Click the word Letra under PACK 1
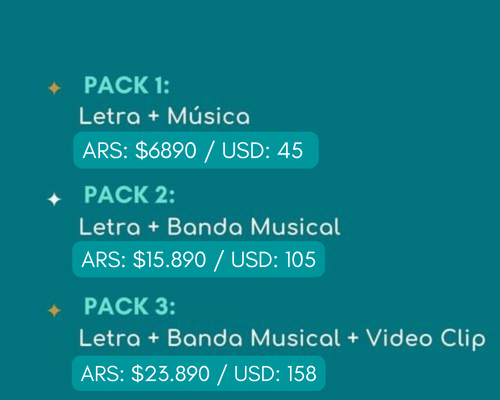The width and height of the screenshot is (500, 400). [x=110, y=116]
